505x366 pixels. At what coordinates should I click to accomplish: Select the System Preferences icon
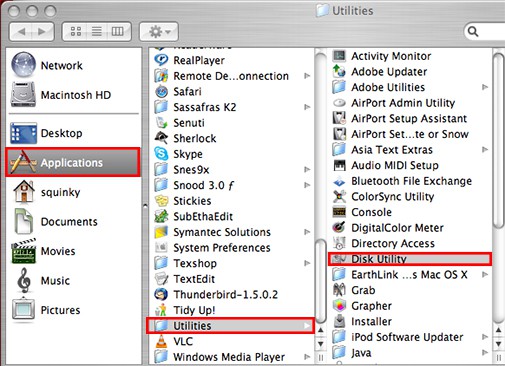click(x=161, y=247)
